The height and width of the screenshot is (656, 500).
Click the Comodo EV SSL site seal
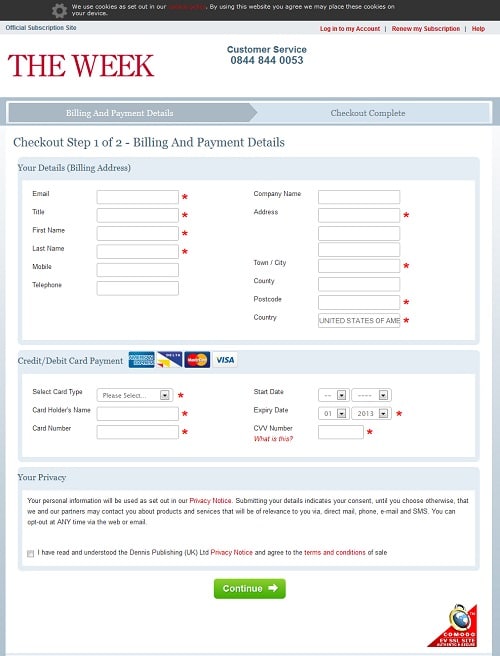point(454,625)
